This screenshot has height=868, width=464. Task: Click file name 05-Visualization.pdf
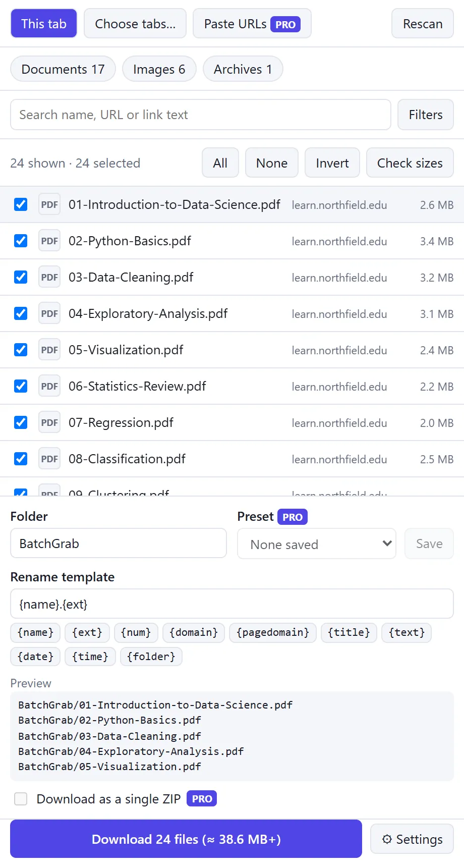126,350
